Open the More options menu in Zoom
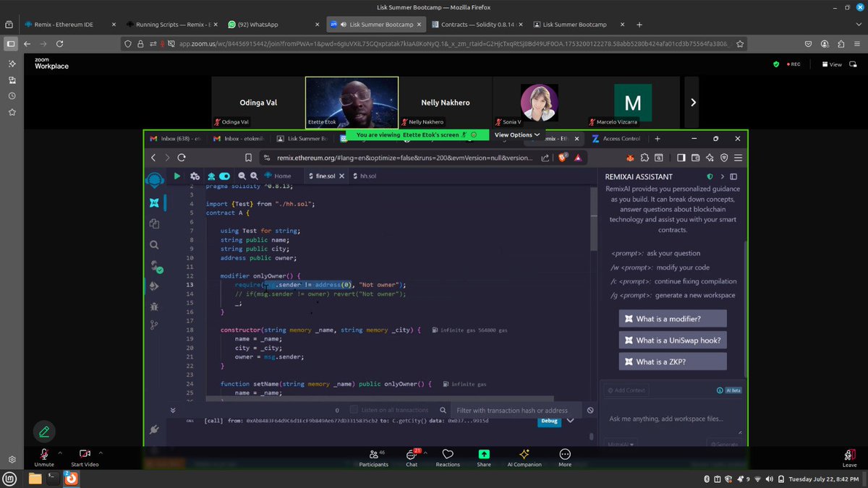The width and height of the screenshot is (868, 488). [x=565, y=458]
